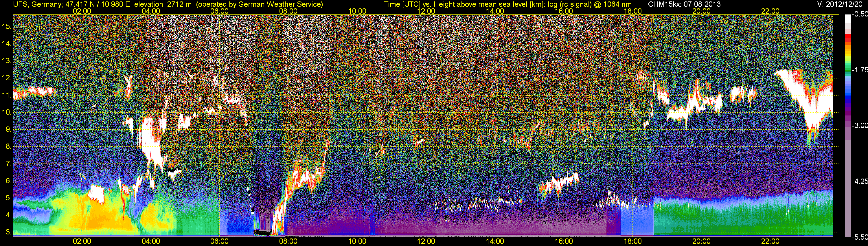The image size is (868, 246).
Task: Click the height axis label 15 km
Action: point(7,27)
